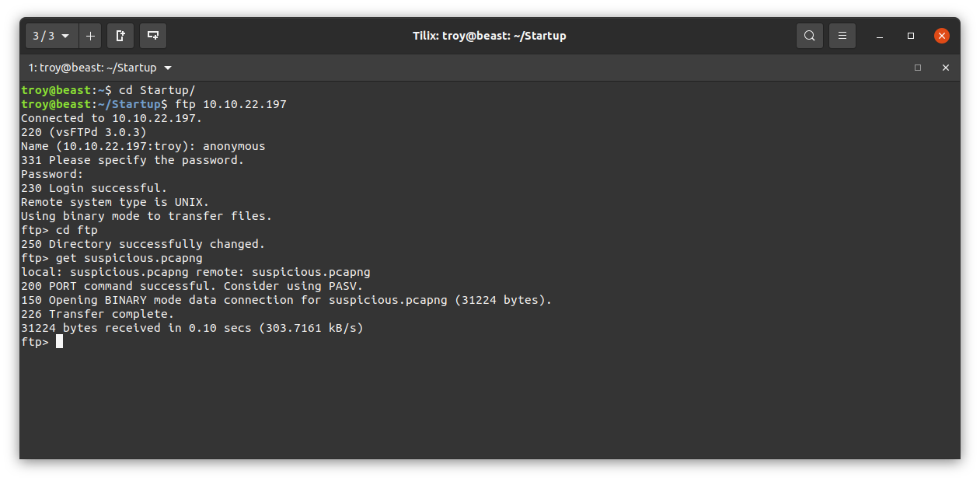Click the word 'anonymous' in login line
The height and width of the screenshot is (481, 980).
(234, 146)
